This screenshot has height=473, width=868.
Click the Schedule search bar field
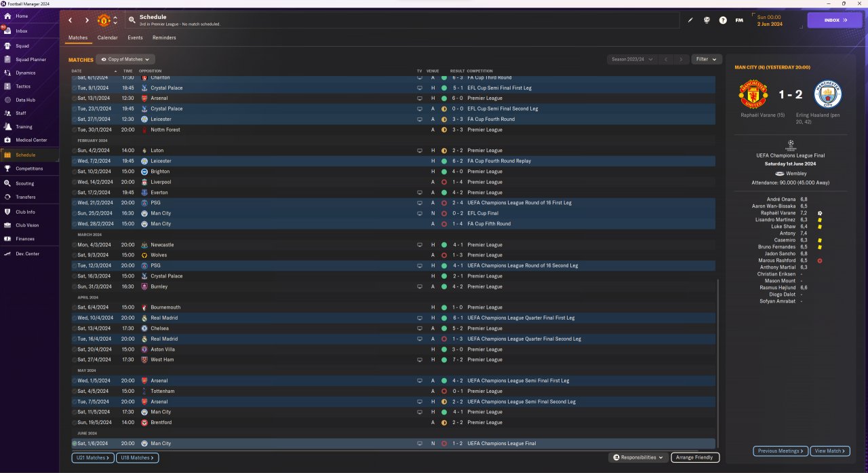click(x=403, y=20)
